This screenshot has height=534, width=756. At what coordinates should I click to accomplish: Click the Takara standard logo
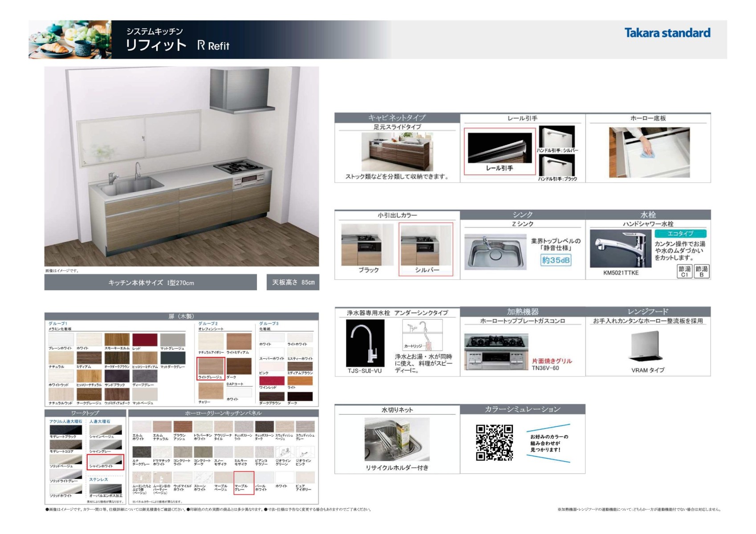[667, 33]
